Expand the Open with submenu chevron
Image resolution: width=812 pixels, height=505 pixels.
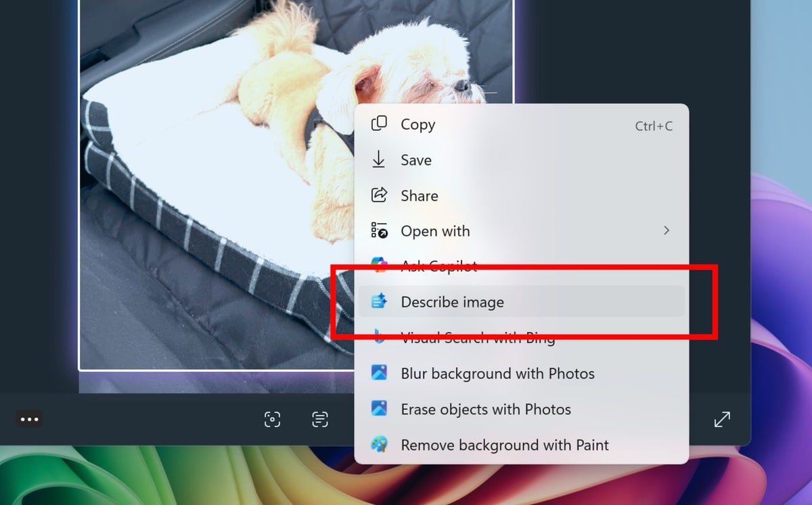point(667,231)
